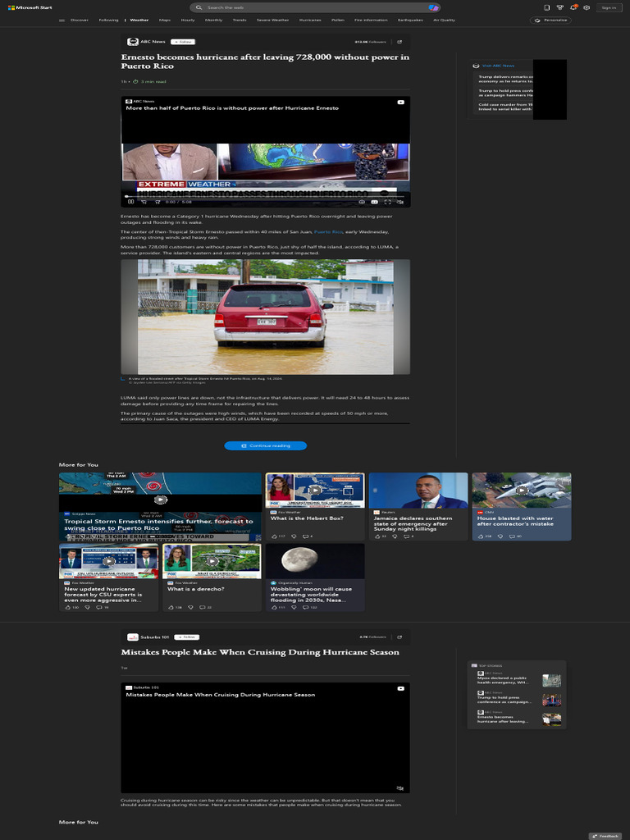The width and height of the screenshot is (630, 840).
Task: Open Suburbs 101 article in new window icon
Action: click(399, 637)
